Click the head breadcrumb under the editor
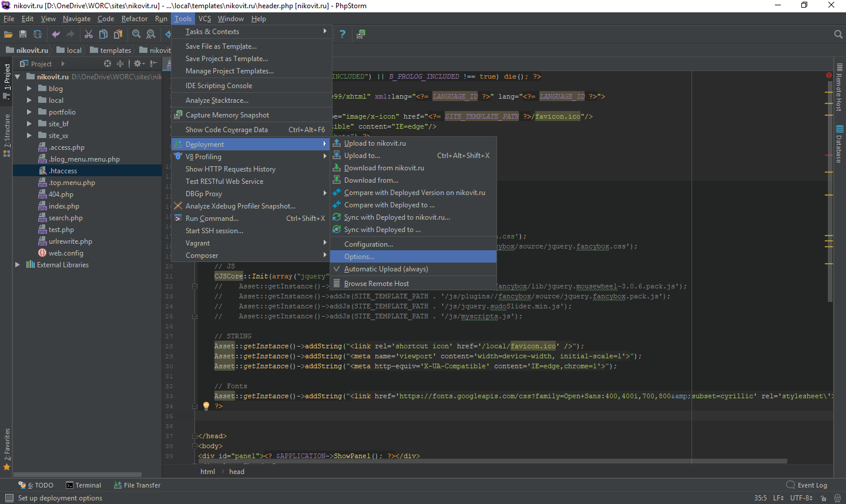846x504 pixels. pos(237,472)
